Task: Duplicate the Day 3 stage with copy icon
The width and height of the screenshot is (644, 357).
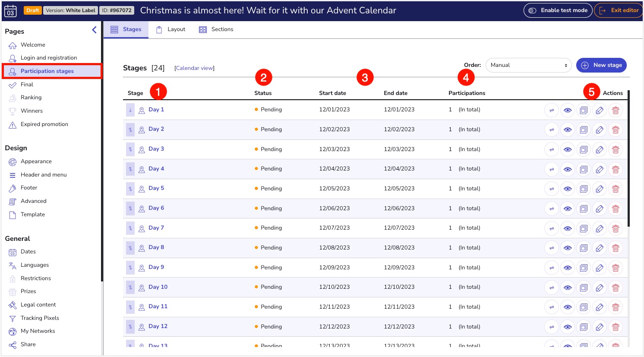Action: point(584,149)
